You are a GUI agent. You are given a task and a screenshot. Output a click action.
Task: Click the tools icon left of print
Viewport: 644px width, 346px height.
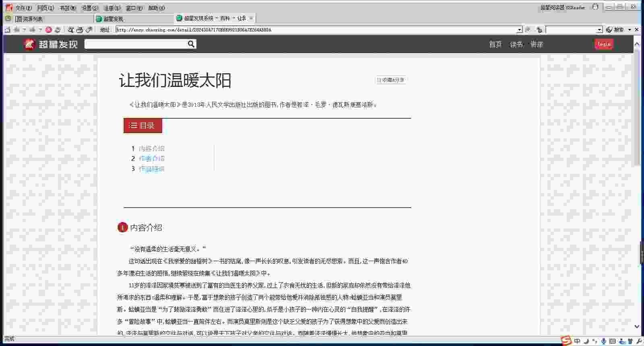pos(71,29)
